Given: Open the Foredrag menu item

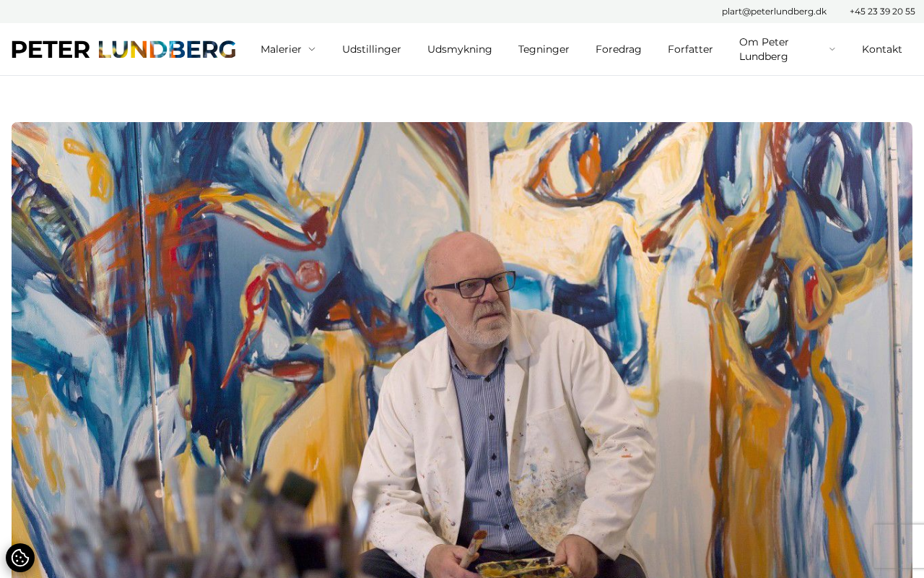Looking at the screenshot, I should 619,49.
